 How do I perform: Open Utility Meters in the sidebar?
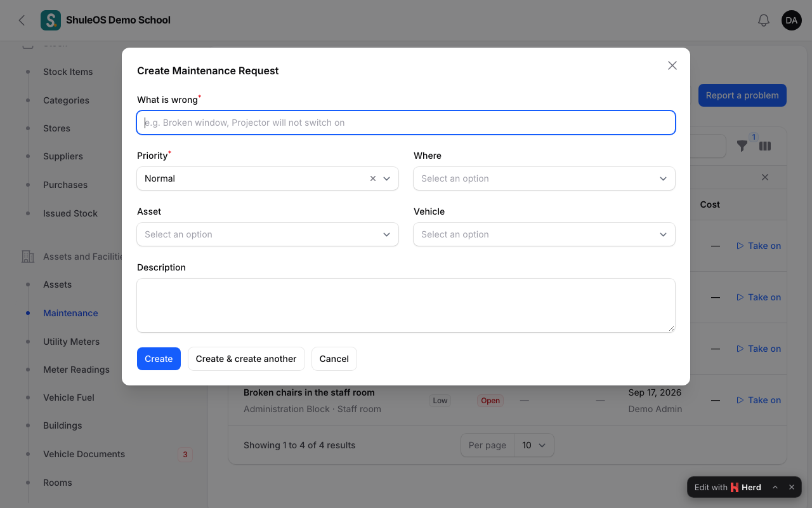pos(71,342)
